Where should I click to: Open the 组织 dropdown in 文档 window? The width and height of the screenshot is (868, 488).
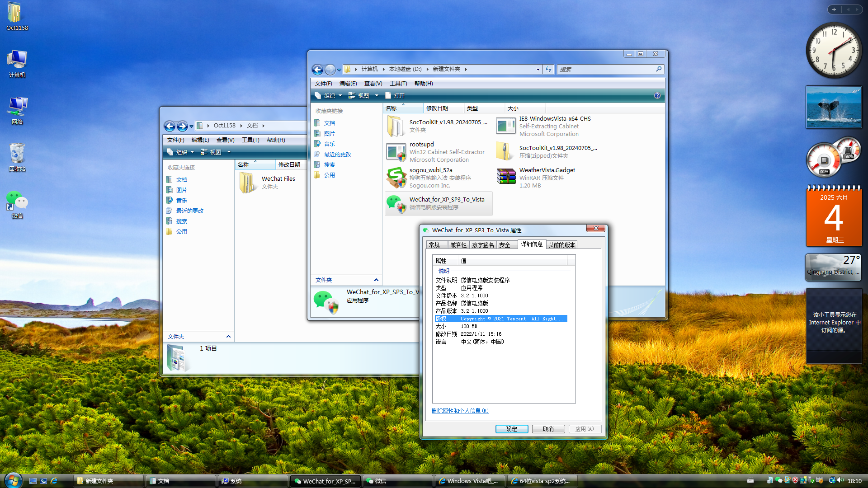(x=181, y=152)
